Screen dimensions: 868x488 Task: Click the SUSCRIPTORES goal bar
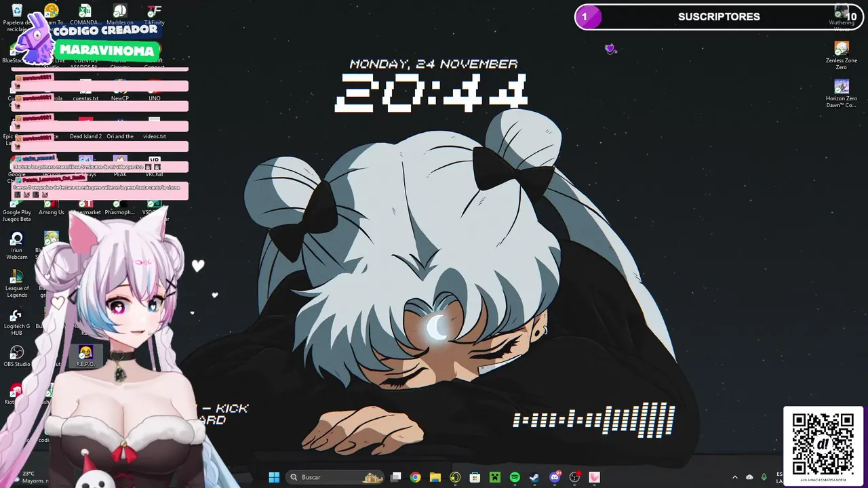719,17
